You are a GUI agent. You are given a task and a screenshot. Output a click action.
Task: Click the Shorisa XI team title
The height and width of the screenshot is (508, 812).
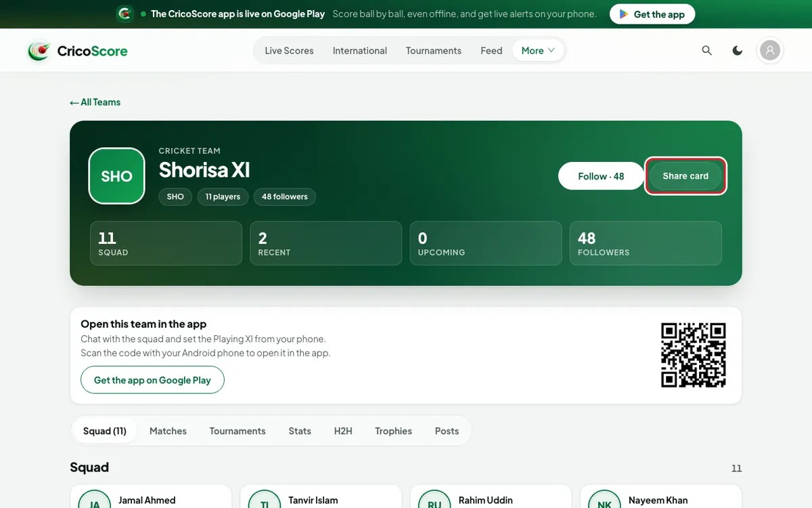(x=204, y=170)
